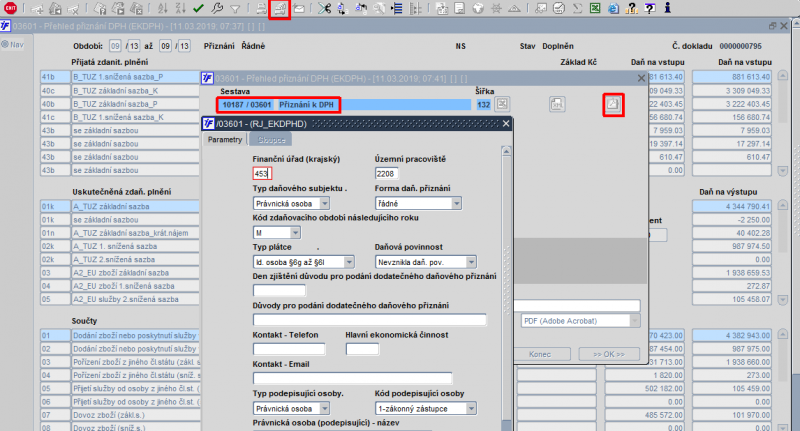
Task: Open the Typ plátce dropdown
Action: click(349, 262)
